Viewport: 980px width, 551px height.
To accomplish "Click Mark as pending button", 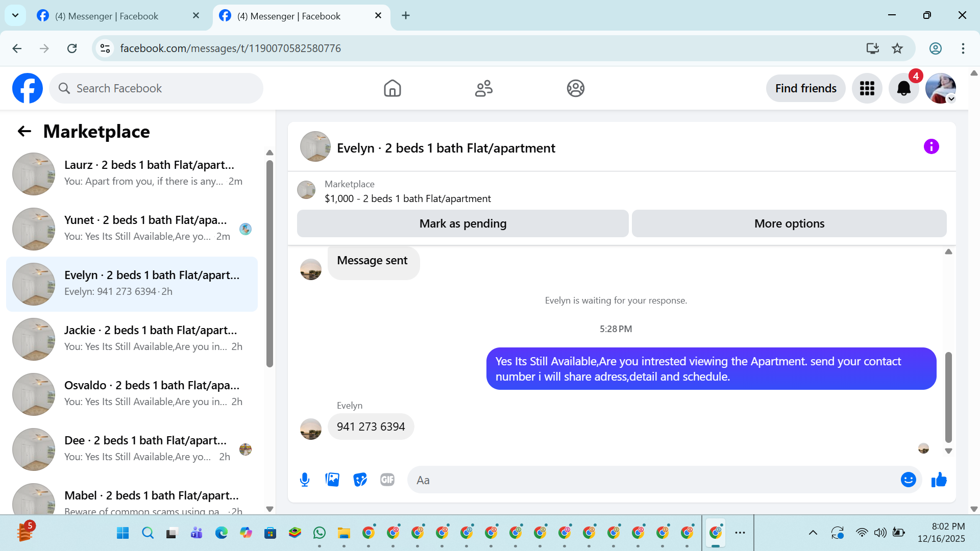I will (462, 223).
